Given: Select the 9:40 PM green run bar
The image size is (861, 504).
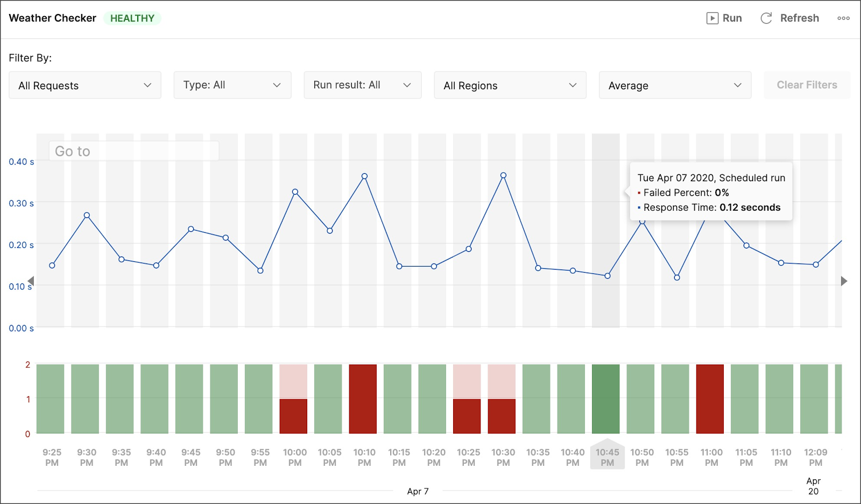Looking at the screenshot, I should click(x=154, y=399).
